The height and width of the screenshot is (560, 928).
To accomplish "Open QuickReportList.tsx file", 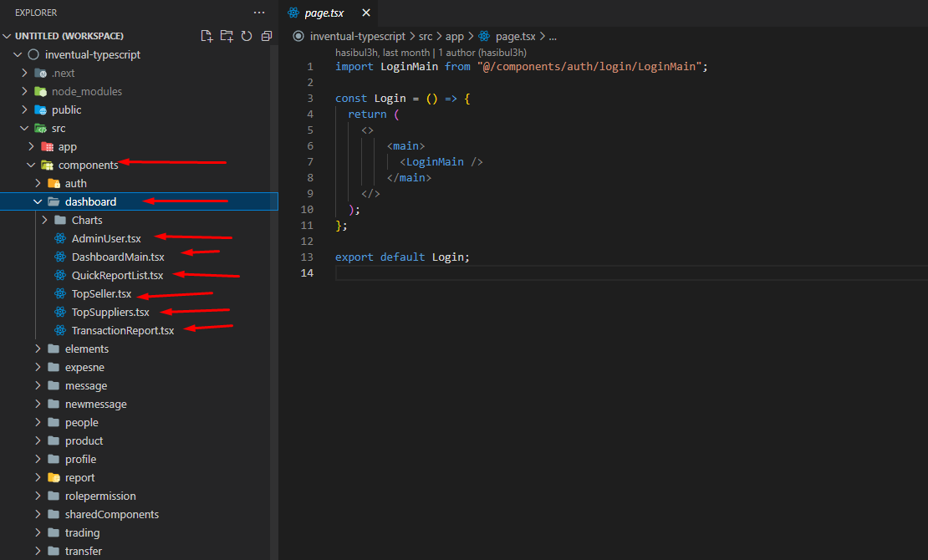I will click(x=117, y=275).
